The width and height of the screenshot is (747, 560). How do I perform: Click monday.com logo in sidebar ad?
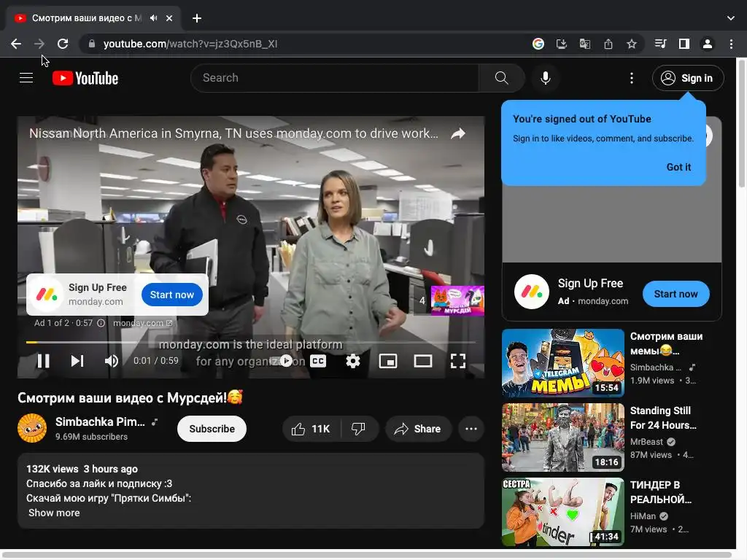532,292
